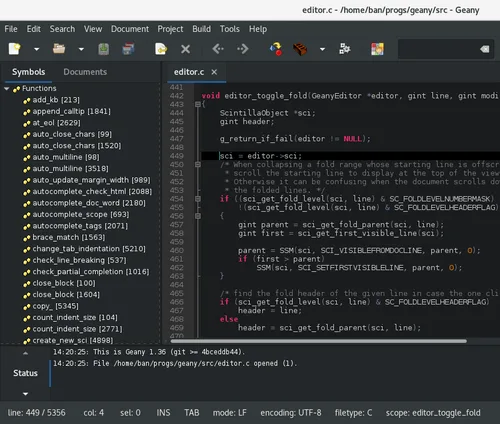Open the dropdown arrow next to New file
The height and width of the screenshot is (424, 500).
[x=36, y=49]
